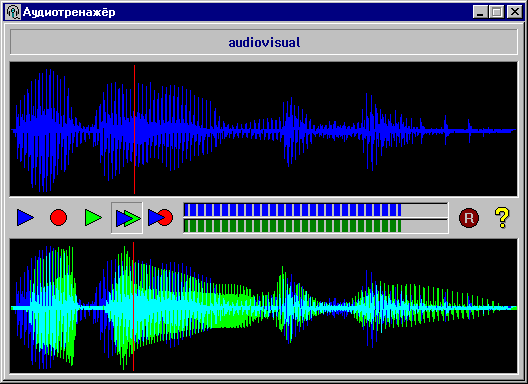Close the Аудиотренажёр window

tap(515, 12)
